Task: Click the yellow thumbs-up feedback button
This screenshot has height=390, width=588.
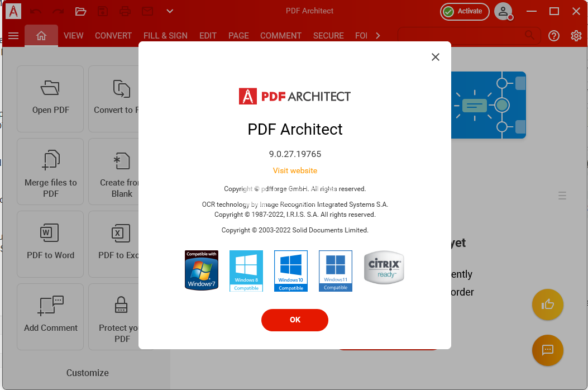Action: (548, 305)
